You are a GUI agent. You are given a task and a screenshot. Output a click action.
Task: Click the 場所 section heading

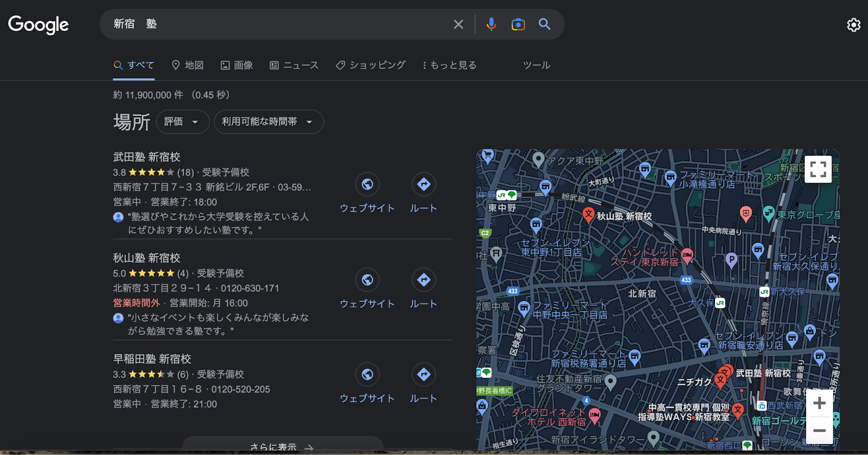pos(132,122)
